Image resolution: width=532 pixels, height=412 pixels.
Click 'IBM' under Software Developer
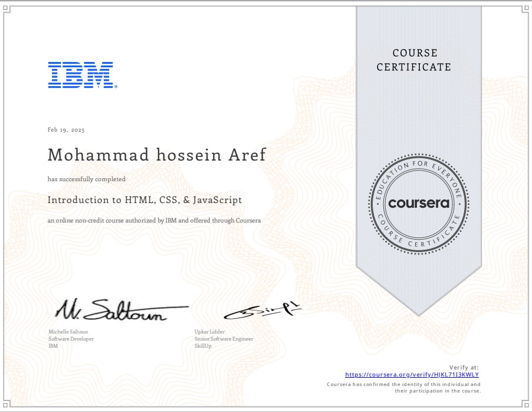click(x=53, y=346)
